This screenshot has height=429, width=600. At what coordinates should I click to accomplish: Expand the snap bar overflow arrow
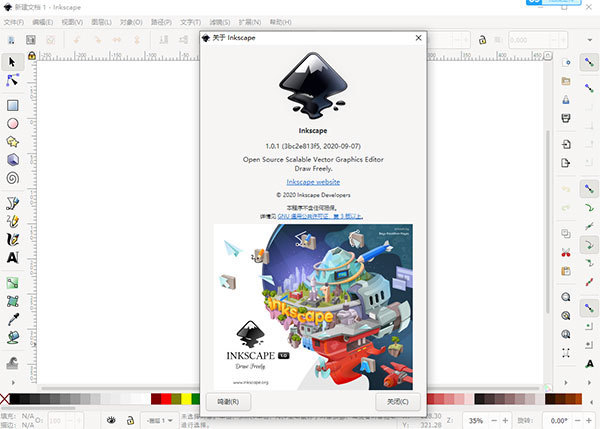pos(589,382)
